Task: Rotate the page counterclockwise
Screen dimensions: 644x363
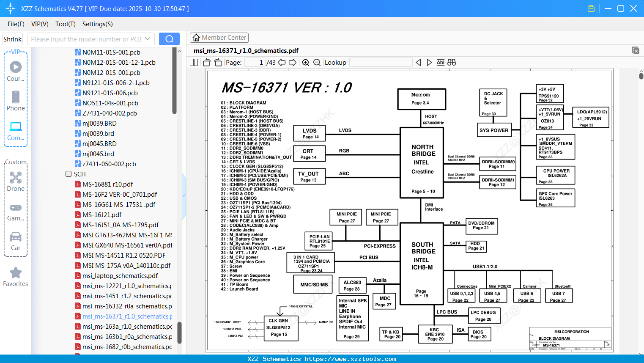Action: pyautogui.click(x=207, y=63)
